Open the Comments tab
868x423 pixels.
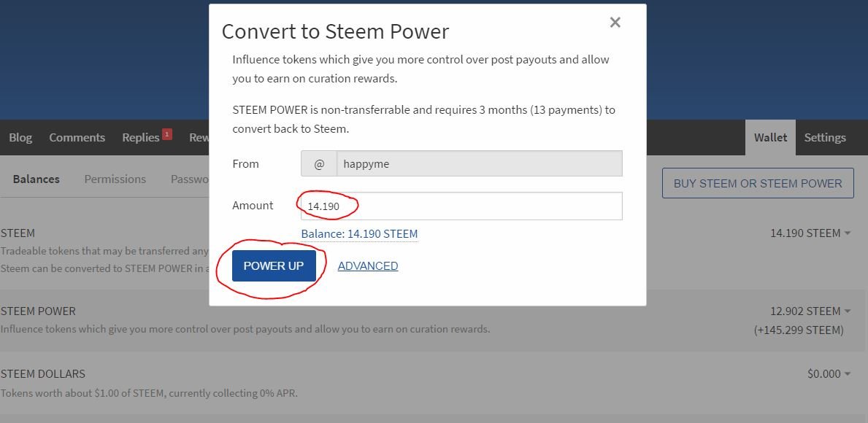point(77,138)
